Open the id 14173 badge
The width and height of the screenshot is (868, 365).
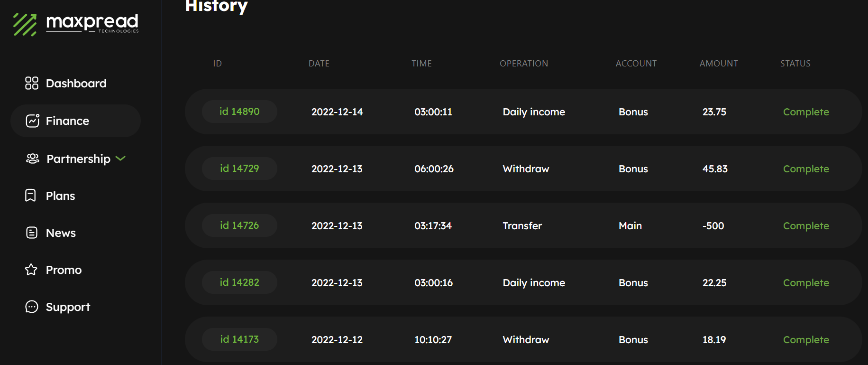coord(239,339)
